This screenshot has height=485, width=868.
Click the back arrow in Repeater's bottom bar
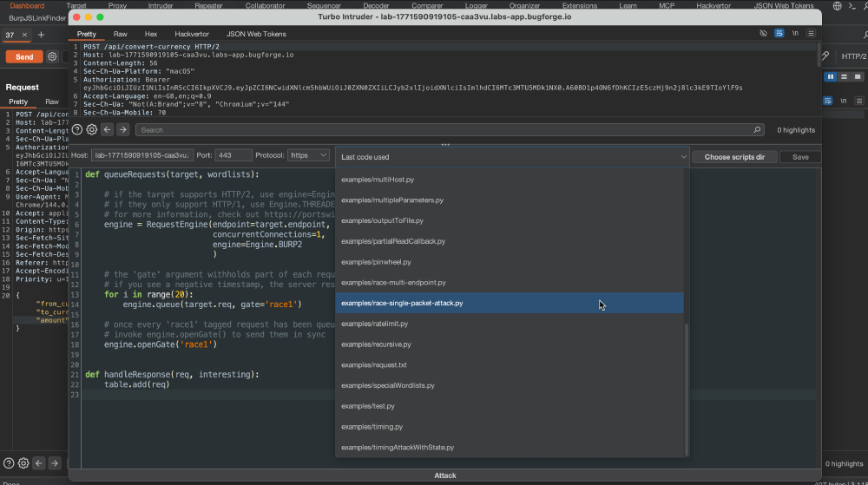39,463
